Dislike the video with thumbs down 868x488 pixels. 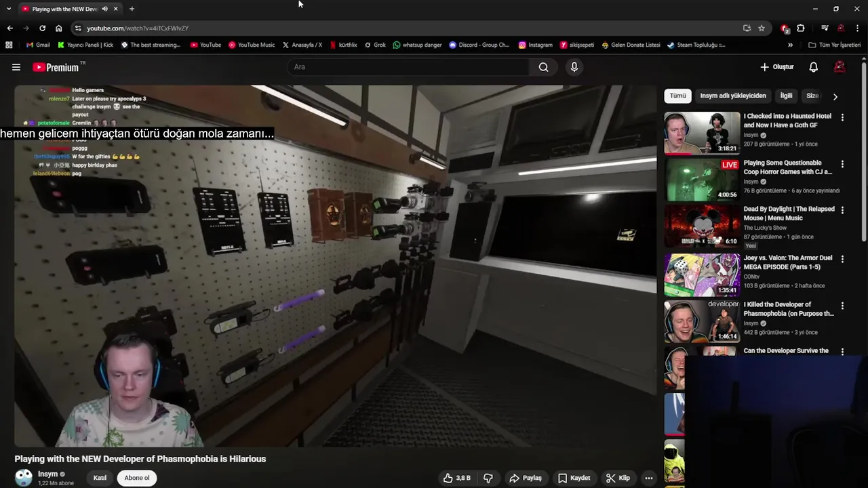pyautogui.click(x=488, y=478)
